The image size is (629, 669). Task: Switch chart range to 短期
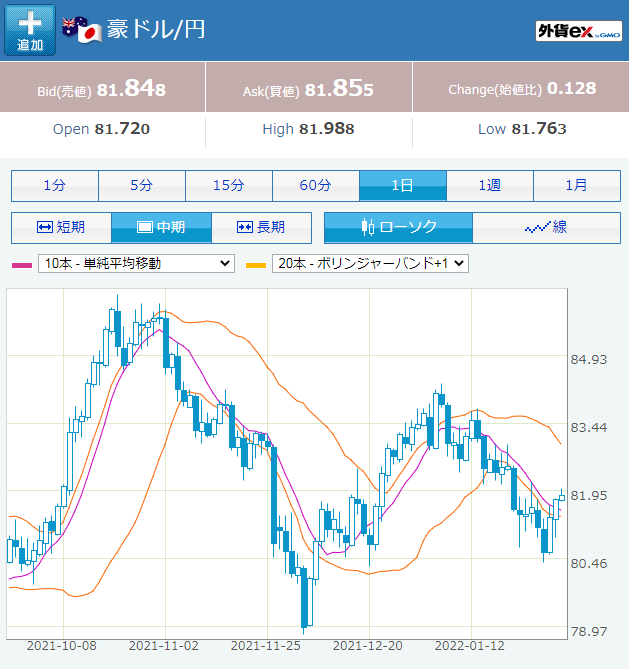click(61, 227)
